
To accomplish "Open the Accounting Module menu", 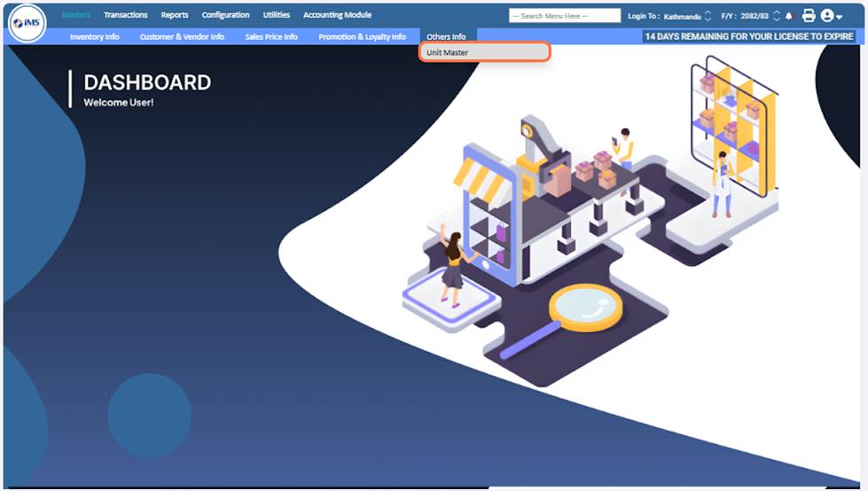I will tap(337, 15).
